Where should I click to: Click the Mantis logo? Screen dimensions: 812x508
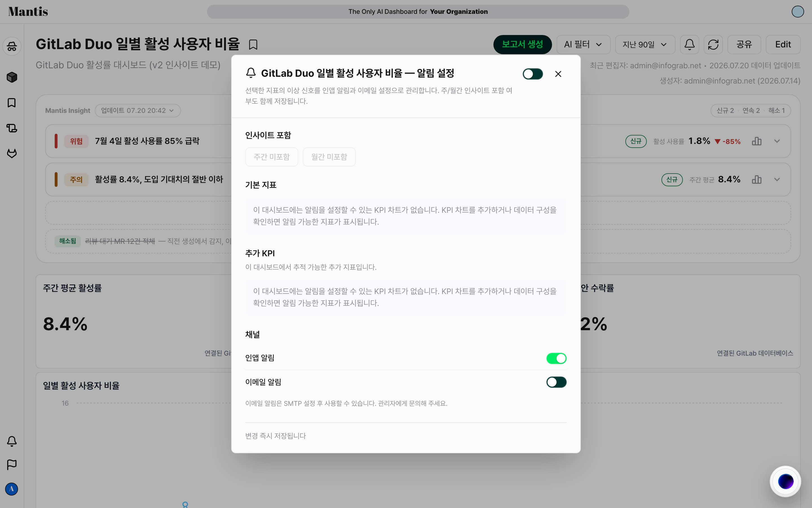click(28, 11)
